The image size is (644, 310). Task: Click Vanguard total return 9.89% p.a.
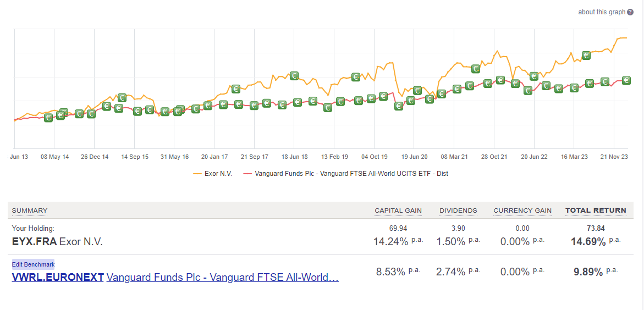pos(596,272)
